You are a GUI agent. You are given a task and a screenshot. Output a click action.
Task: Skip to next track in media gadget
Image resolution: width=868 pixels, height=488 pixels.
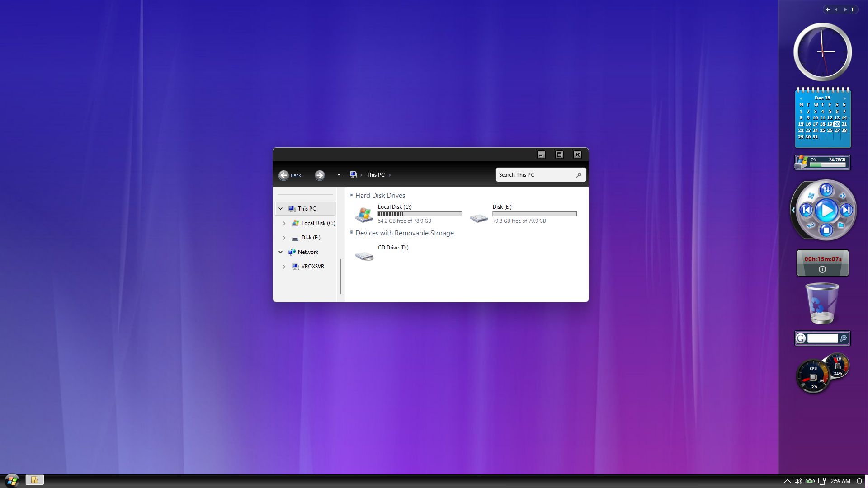point(846,210)
